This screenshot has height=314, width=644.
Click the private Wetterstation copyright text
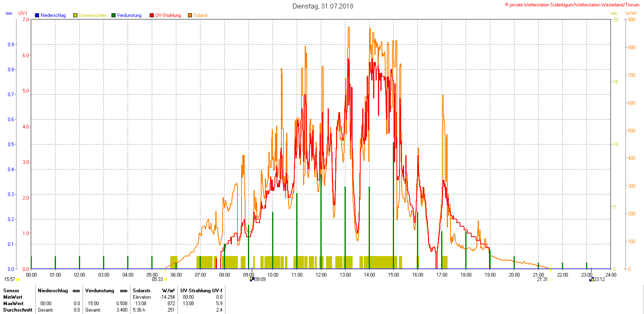tap(572, 5)
